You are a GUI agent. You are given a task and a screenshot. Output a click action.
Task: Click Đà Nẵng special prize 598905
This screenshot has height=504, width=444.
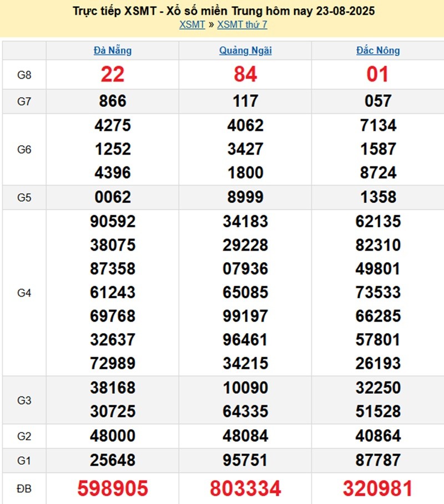[x=113, y=488]
